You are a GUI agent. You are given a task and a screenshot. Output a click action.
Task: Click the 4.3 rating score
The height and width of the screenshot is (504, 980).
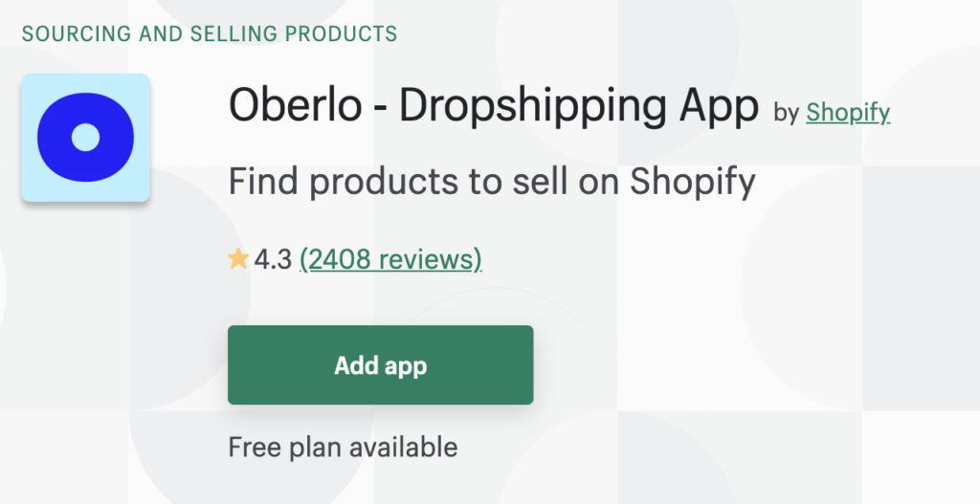pos(273,259)
